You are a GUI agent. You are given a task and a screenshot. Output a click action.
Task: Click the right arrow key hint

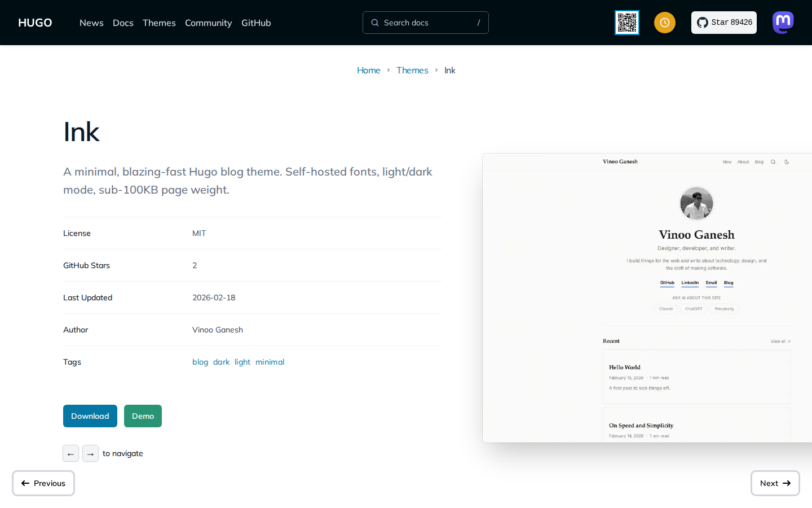point(90,453)
